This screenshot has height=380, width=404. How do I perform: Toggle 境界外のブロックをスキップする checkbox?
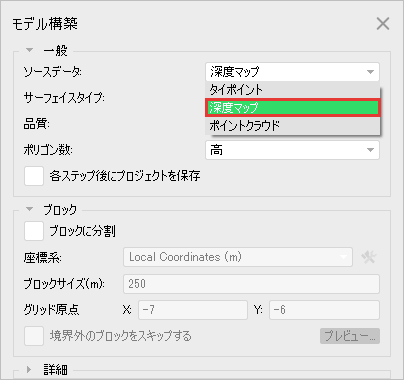(x=34, y=336)
